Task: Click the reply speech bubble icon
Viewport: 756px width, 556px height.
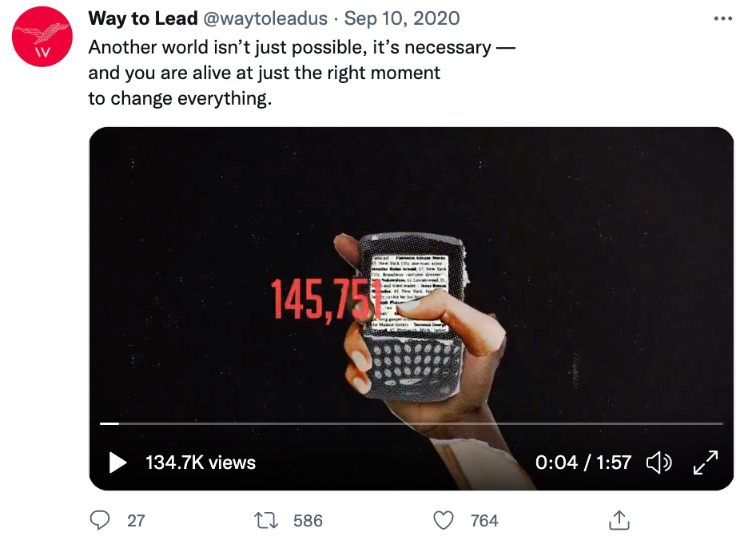Action: [100, 521]
